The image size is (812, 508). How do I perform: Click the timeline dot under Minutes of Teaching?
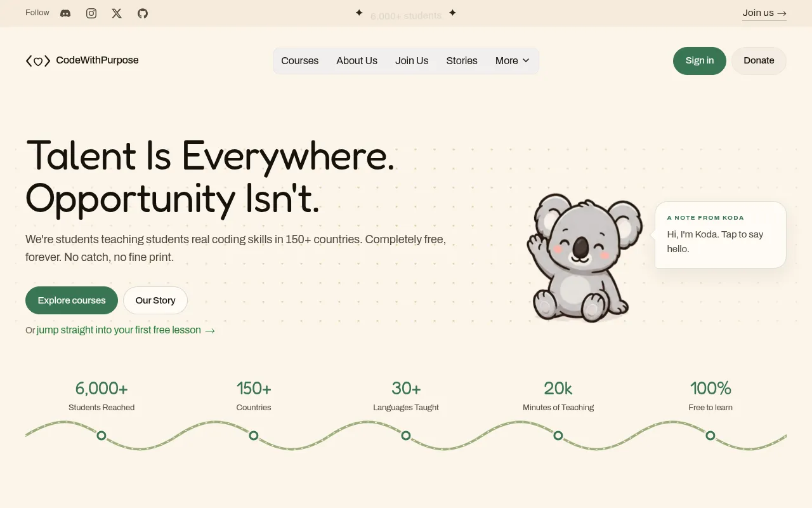point(558,436)
